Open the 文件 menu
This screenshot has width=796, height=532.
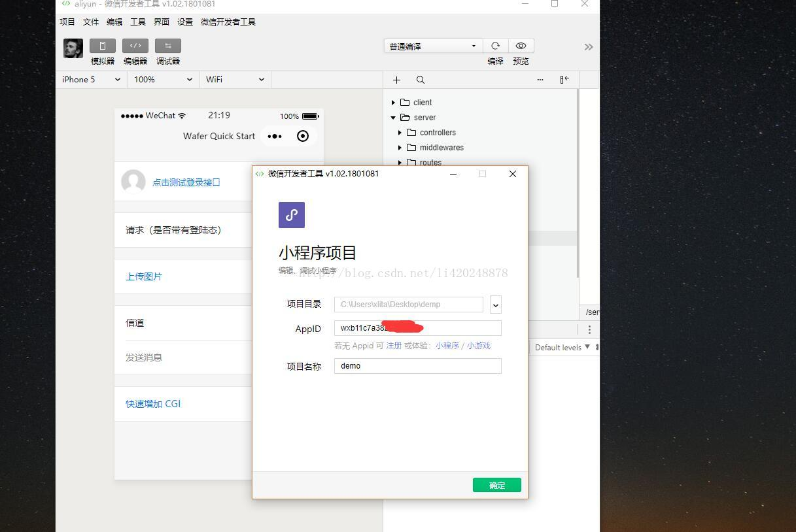[x=91, y=22]
